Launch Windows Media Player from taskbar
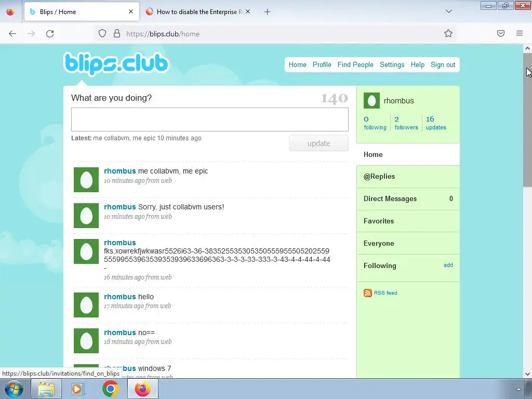This screenshot has width=532, height=399. click(x=78, y=389)
